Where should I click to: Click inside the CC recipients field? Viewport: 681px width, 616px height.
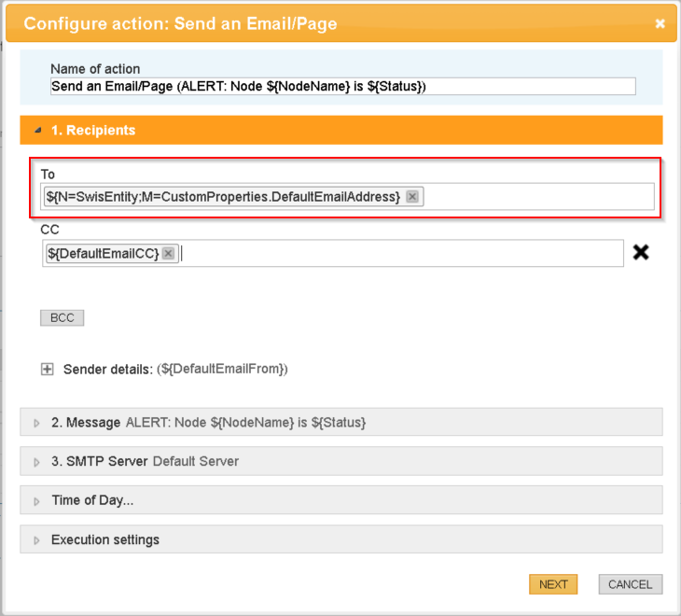(x=333, y=253)
